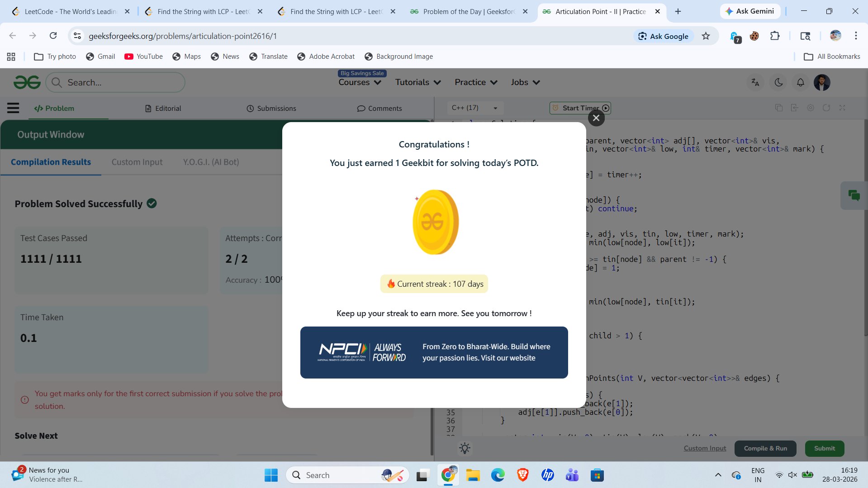868x488 pixels.
Task: Click the Ask Gemini button
Action: point(750,11)
